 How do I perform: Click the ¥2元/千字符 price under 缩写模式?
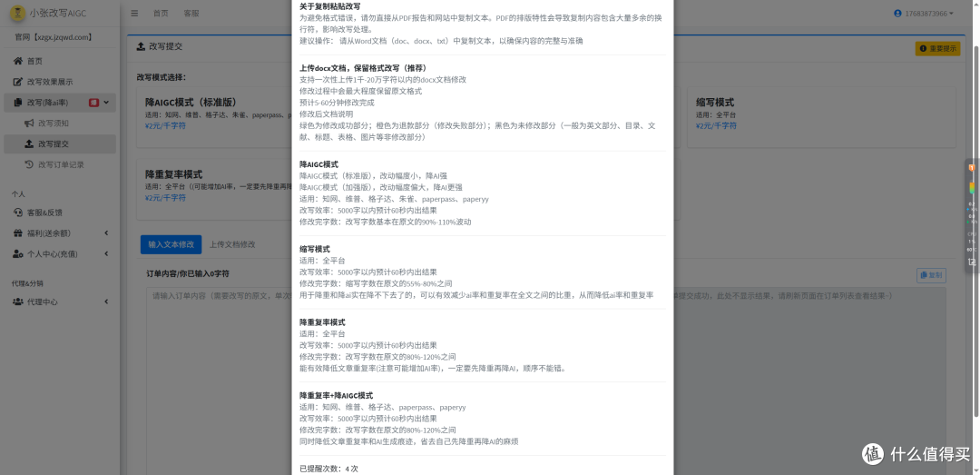click(716, 126)
